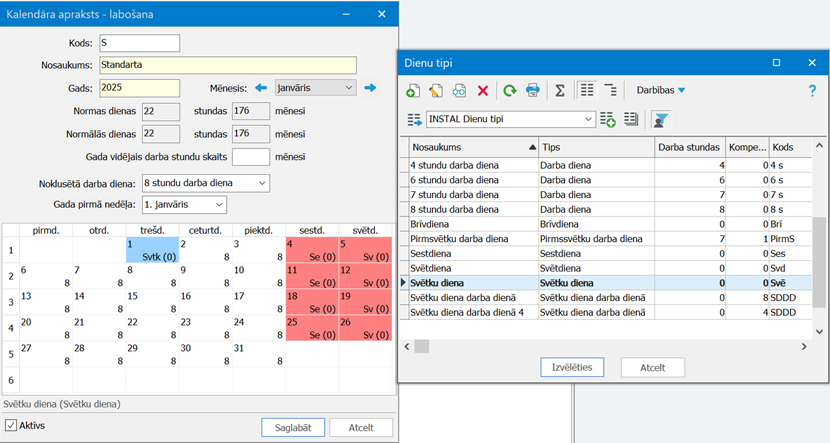Toggle the tree hierarchy view button
Viewport: 830px width, 443px height.
(x=610, y=90)
